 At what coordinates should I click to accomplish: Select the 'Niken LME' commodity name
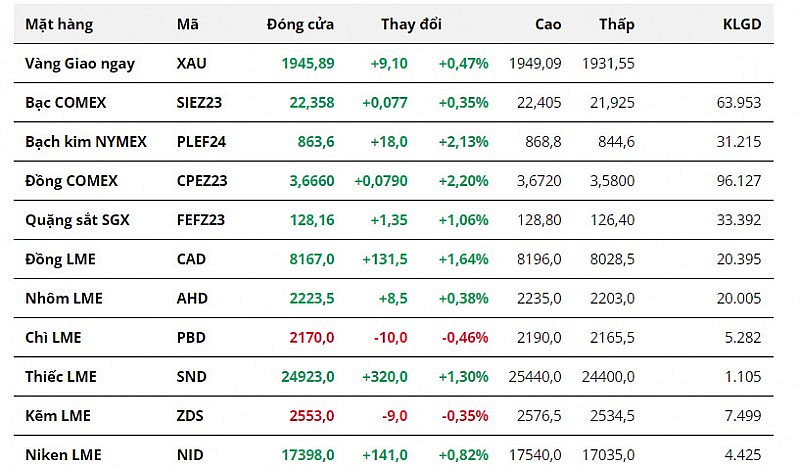coord(62,455)
